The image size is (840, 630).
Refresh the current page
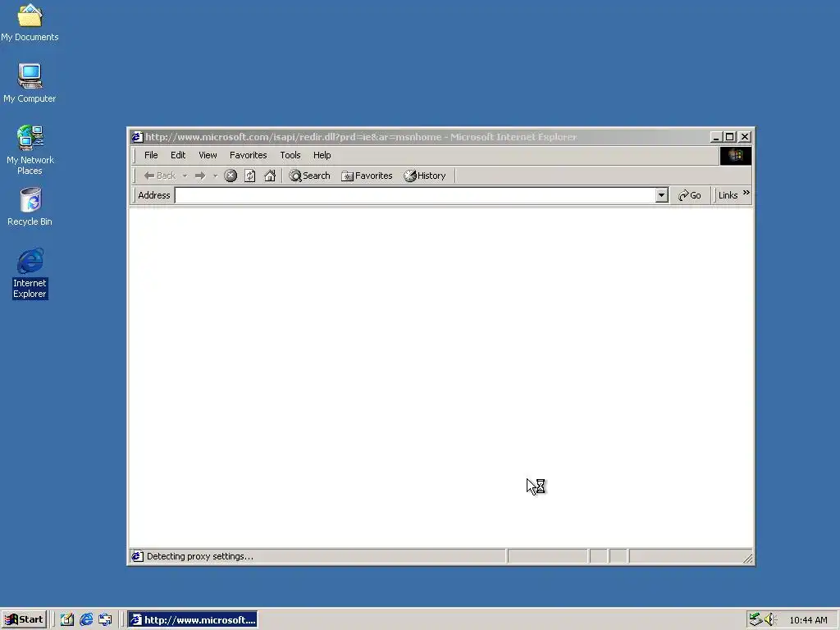click(249, 176)
